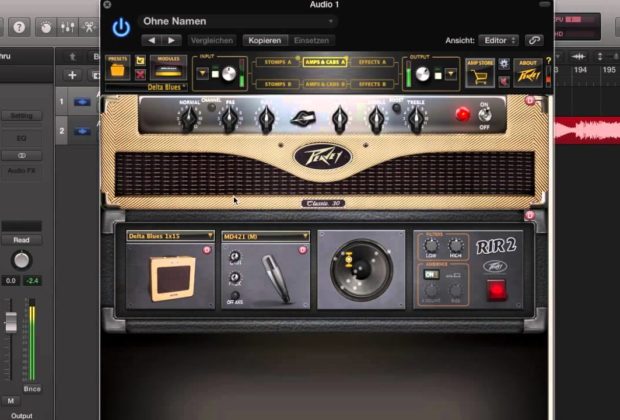Click the speaker cone mic position display
This screenshot has height=420, width=620.
(361, 270)
